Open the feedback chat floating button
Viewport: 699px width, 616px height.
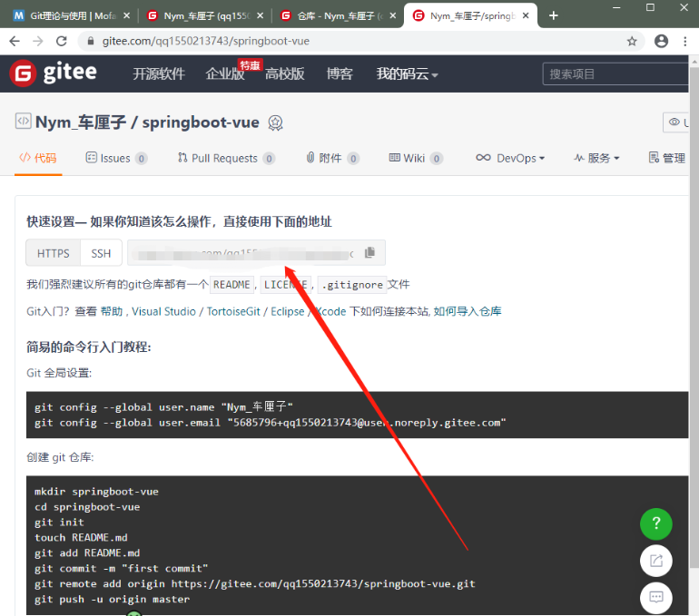click(655, 597)
